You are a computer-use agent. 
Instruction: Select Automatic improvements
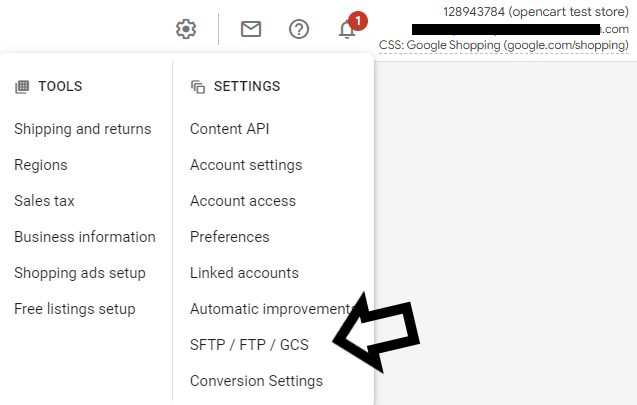click(x=270, y=309)
